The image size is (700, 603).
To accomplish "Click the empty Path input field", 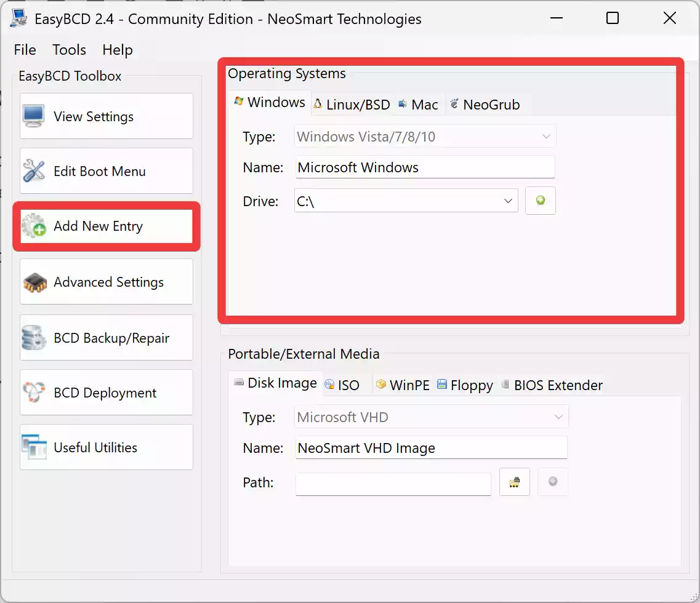I will (x=393, y=483).
